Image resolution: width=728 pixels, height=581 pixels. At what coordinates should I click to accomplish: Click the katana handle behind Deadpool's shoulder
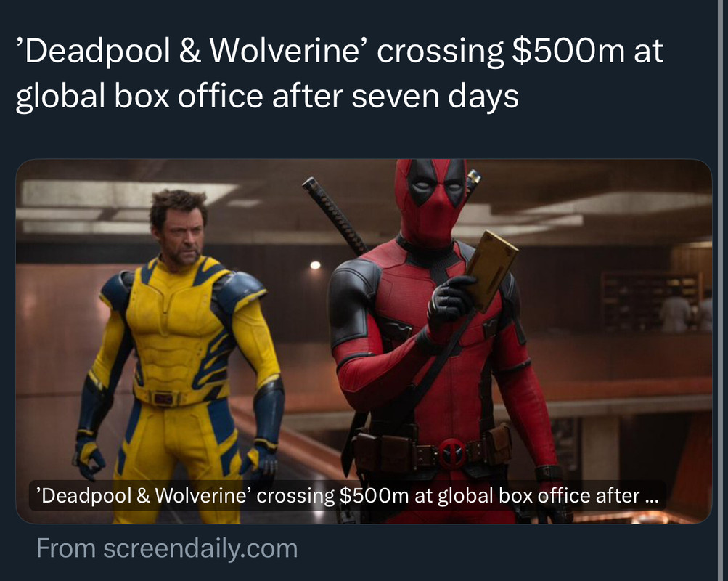coord(335,215)
